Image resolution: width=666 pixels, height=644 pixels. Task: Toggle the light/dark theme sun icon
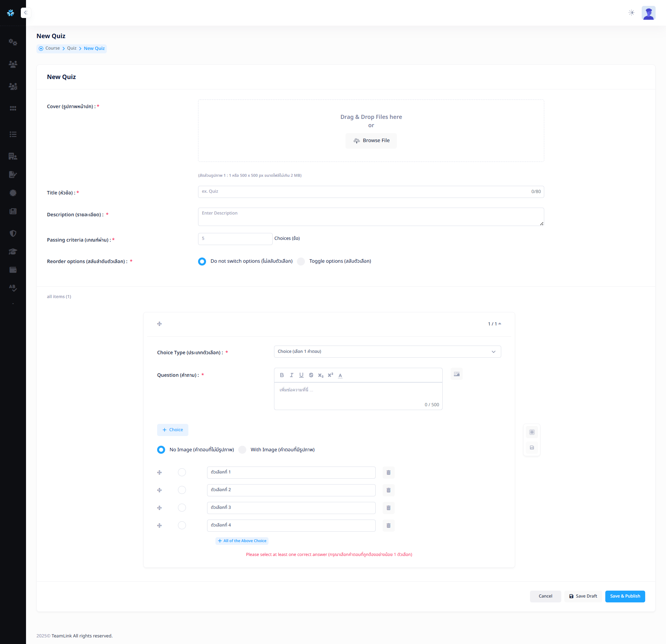(631, 12)
